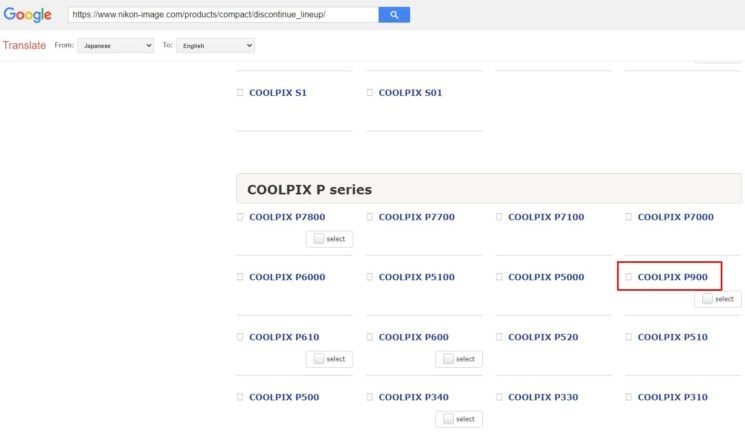Tick the select checkbox under COOLPIX P900
745x433 pixels.
click(x=708, y=299)
